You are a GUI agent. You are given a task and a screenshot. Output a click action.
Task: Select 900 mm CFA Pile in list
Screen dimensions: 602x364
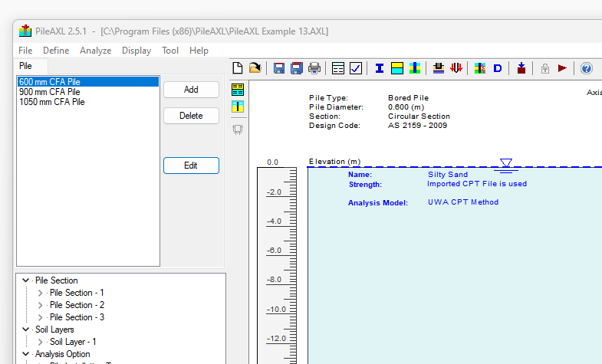[50, 92]
